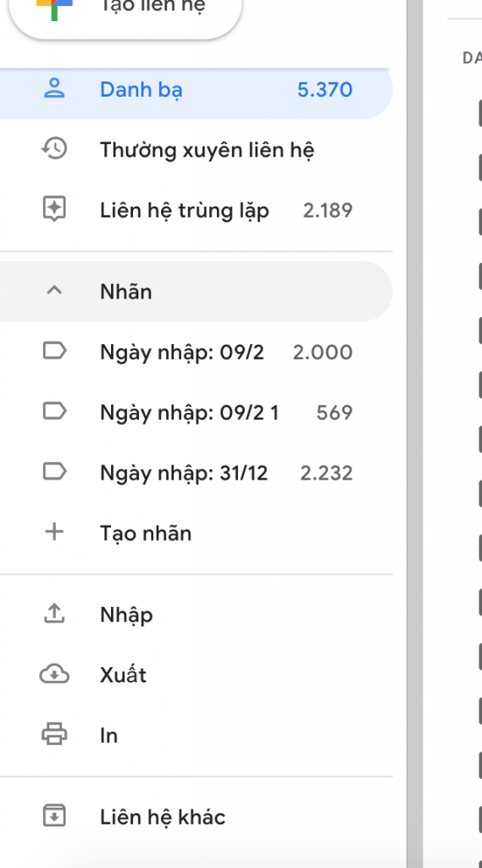Click the printer icon next to In

pos(54,735)
